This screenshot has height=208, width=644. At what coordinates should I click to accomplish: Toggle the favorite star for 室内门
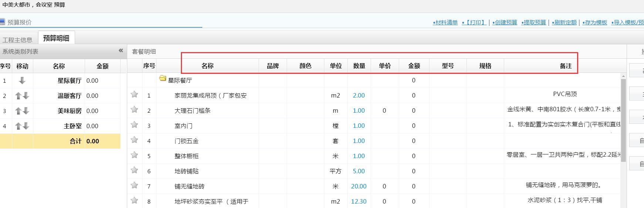134,125
